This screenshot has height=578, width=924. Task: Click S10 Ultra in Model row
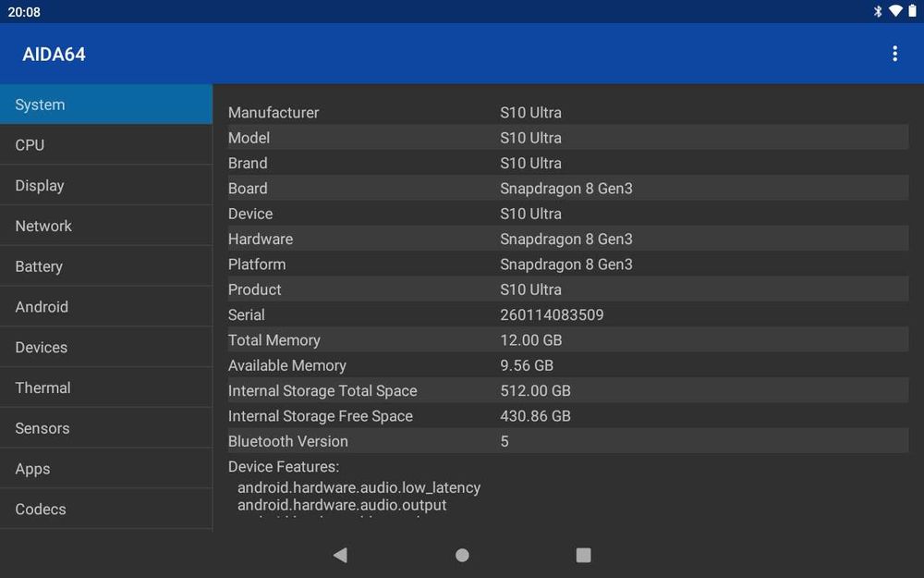click(x=530, y=138)
